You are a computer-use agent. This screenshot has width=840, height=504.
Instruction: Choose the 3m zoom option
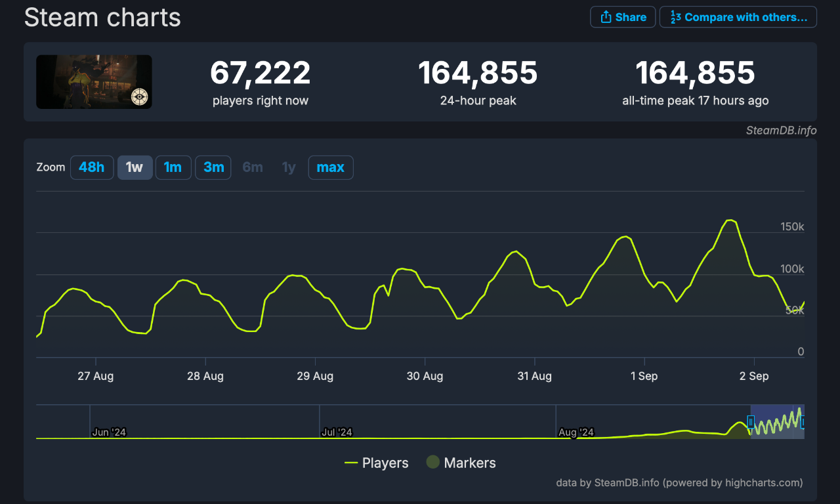pos(213,167)
